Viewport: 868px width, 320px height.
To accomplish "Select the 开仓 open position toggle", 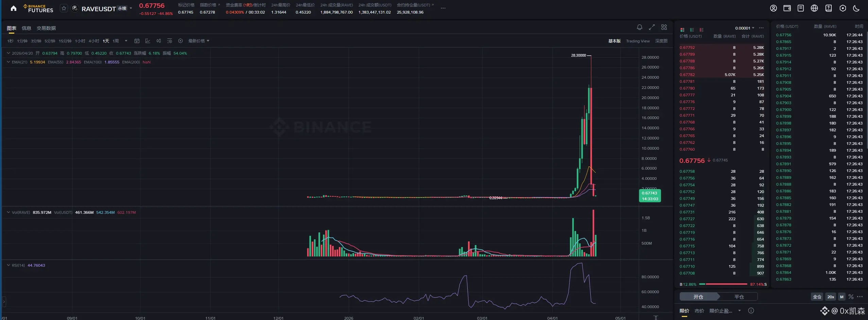I will [x=698, y=297].
